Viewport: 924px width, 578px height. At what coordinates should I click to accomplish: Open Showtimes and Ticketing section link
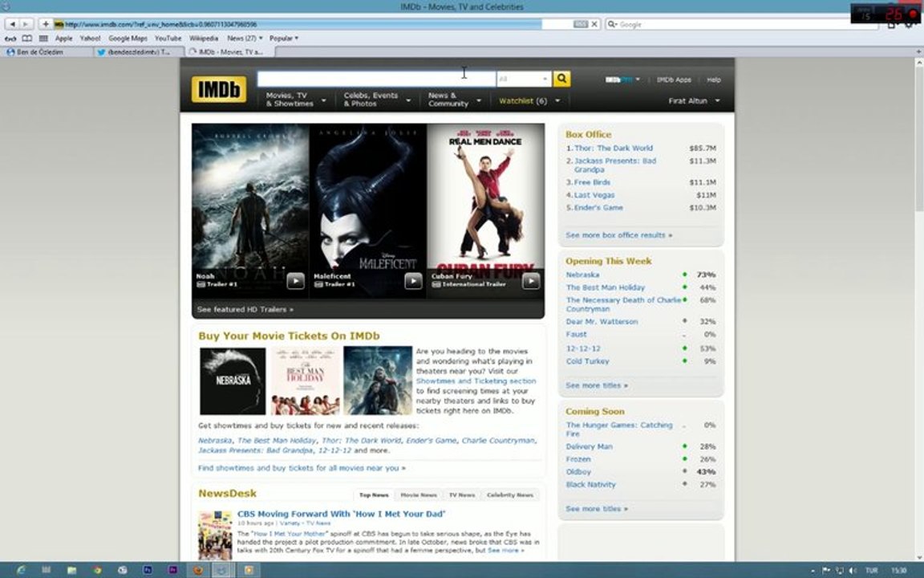coord(476,381)
